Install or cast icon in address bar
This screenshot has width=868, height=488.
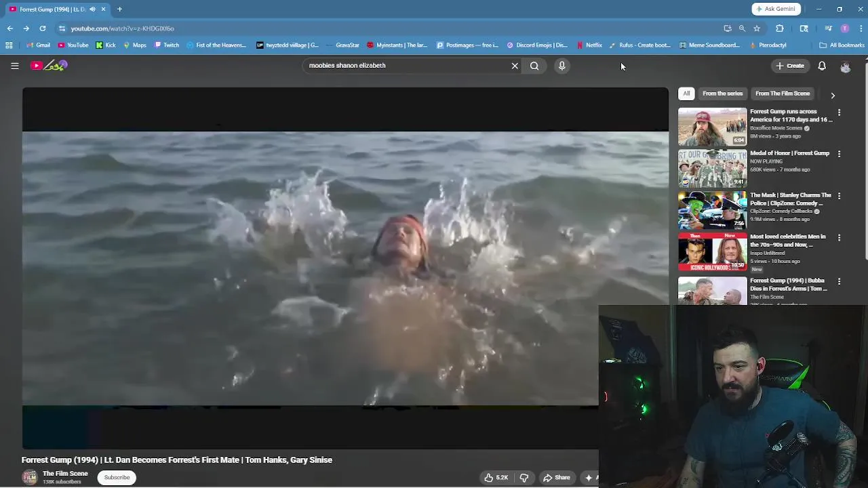click(728, 28)
